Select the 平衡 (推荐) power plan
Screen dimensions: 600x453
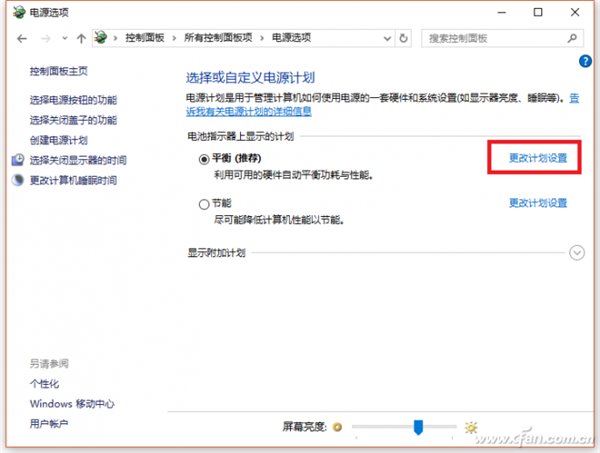pyautogui.click(x=205, y=159)
